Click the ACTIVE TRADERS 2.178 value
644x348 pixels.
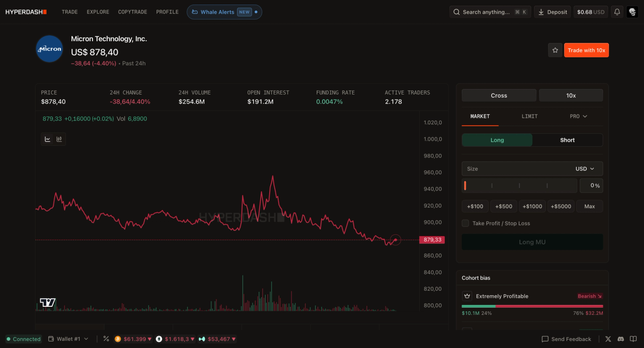tap(393, 102)
